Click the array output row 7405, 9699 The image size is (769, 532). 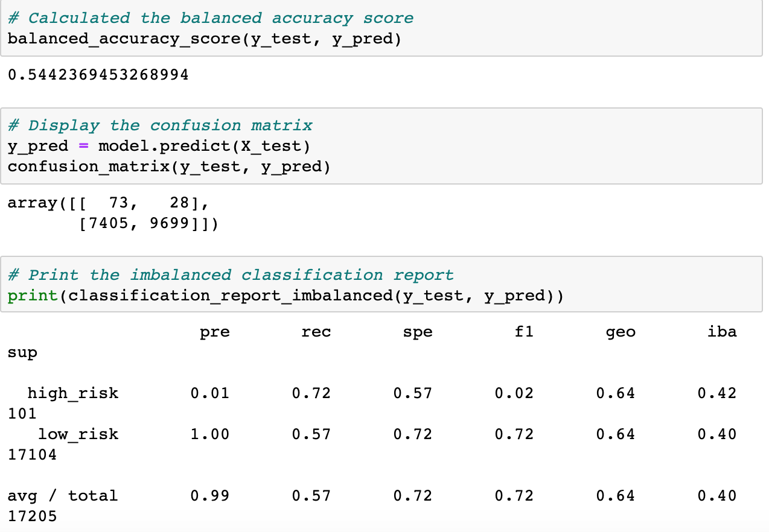click(149, 224)
